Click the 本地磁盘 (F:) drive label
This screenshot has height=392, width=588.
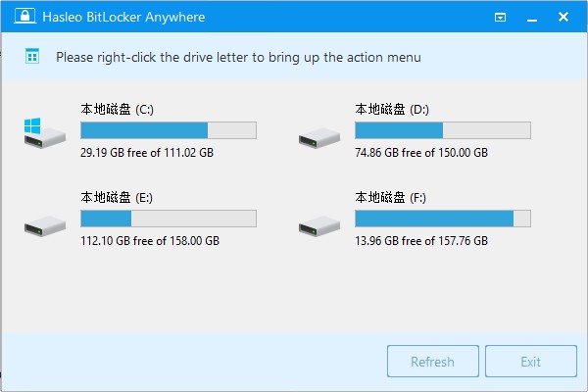point(391,197)
